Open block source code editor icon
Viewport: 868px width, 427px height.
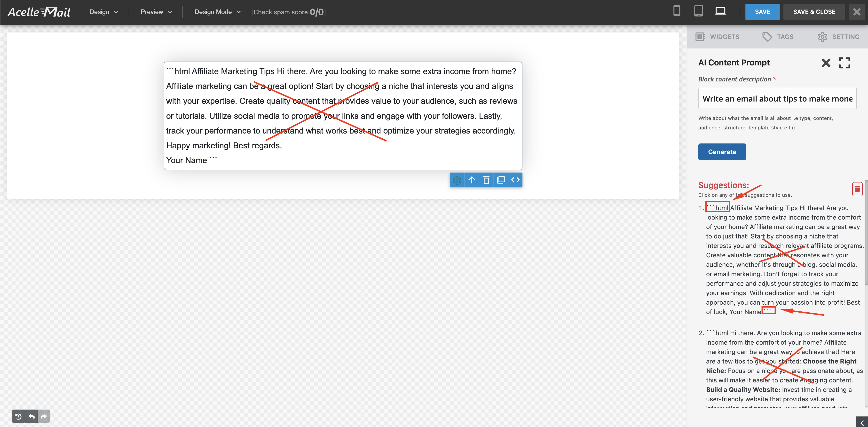point(515,180)
